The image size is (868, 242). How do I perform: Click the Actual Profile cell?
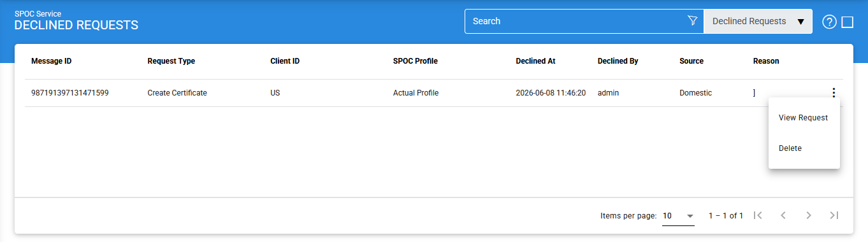pyautogui.click(x=416, y=93)
